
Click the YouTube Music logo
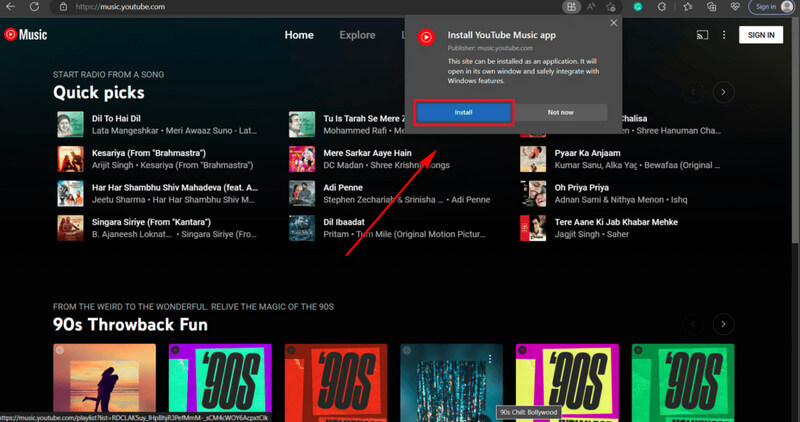[x=26, y=35]
